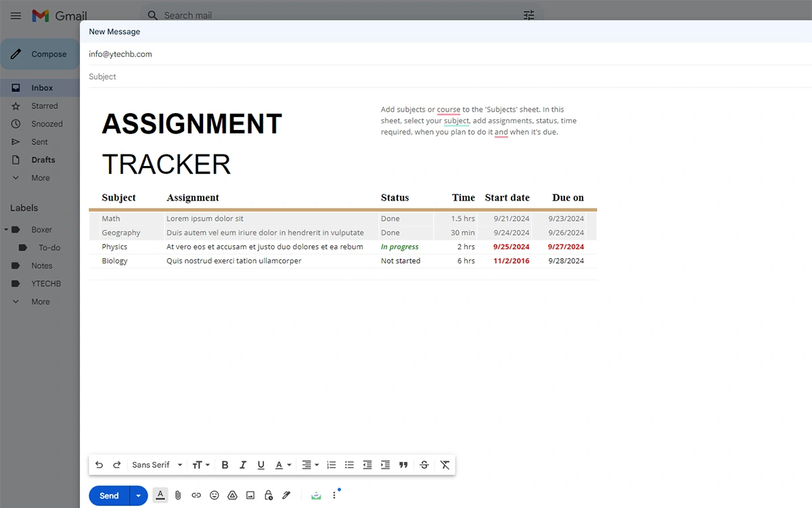The width and height of the screenshot is (812, 508).
Task: Open the YTECHB label
Action: click(46, 284)
